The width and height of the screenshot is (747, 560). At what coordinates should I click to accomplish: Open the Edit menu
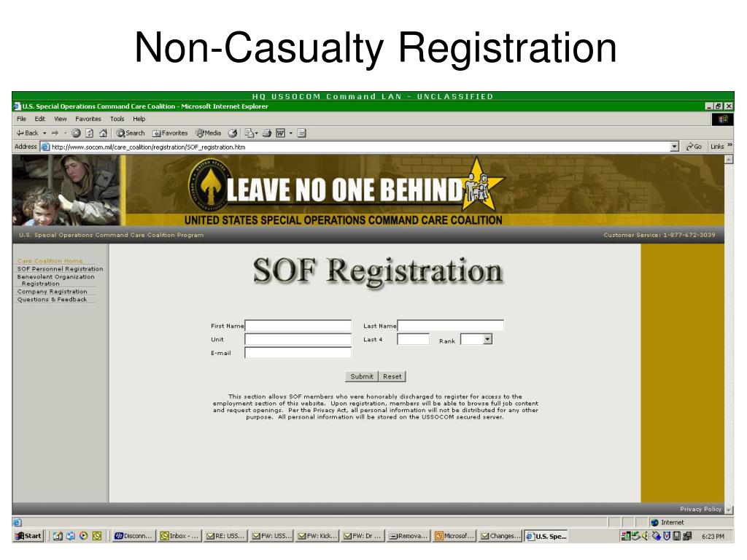(x=40, y=119)
